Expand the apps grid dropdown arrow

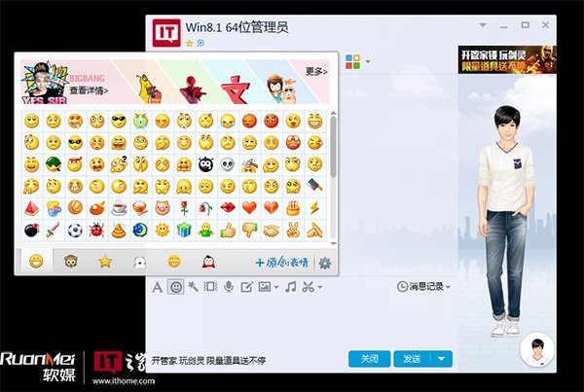click(368, 62)
